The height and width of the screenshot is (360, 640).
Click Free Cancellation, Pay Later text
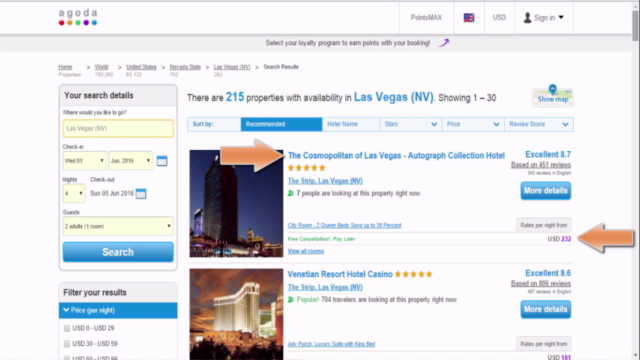[x=321, y=239]
